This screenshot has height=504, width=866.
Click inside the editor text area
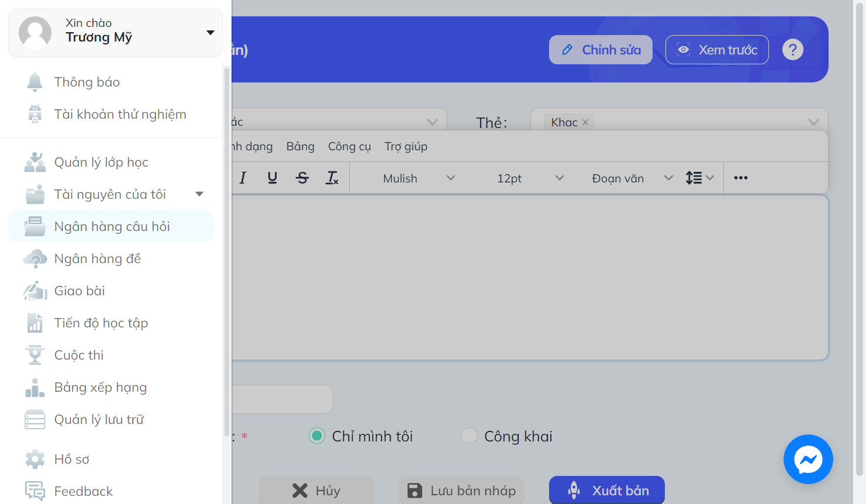pyautogui.click(x=530, y=278)
